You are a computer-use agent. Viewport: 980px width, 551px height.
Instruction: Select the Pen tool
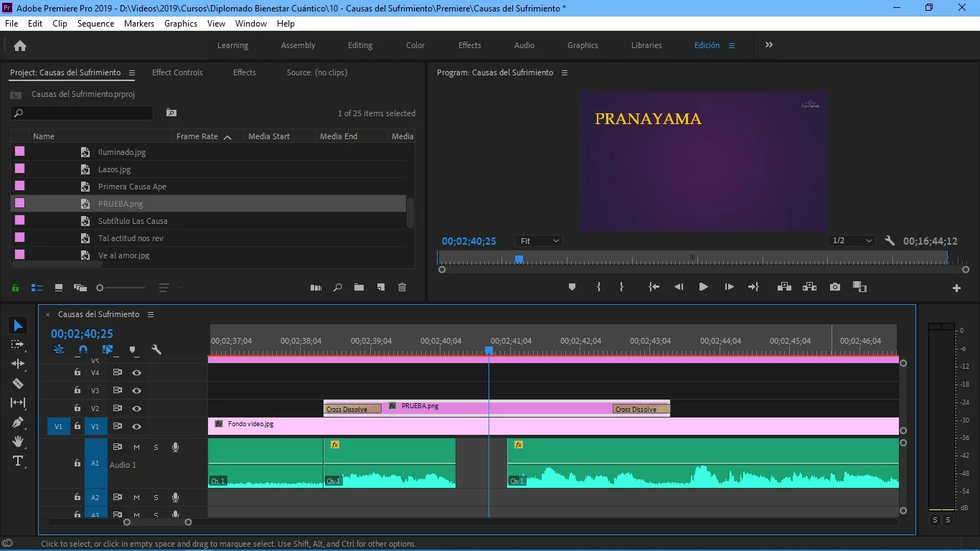pos(18,422)
